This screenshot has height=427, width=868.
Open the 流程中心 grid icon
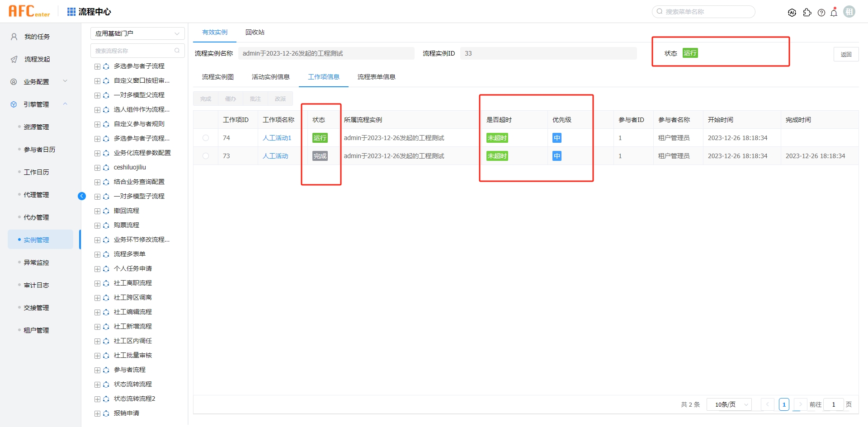click(x=71, y=11)
